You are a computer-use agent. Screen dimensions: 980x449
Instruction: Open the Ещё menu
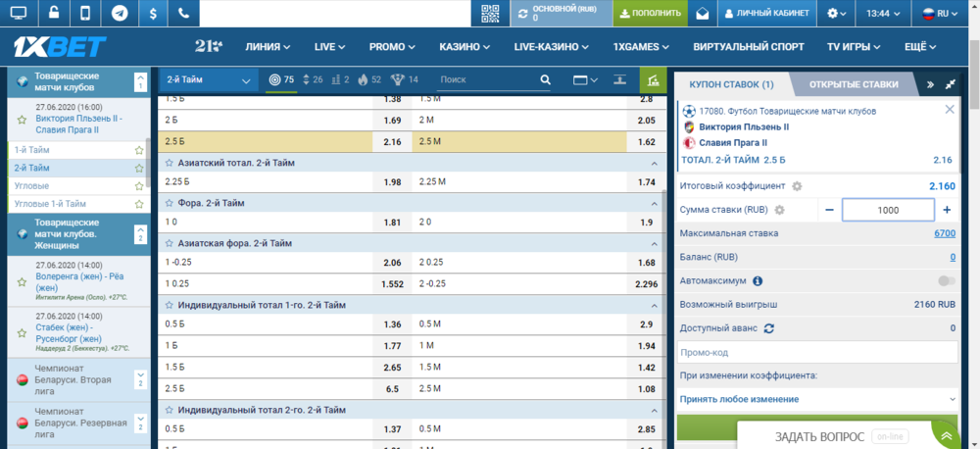920,47
